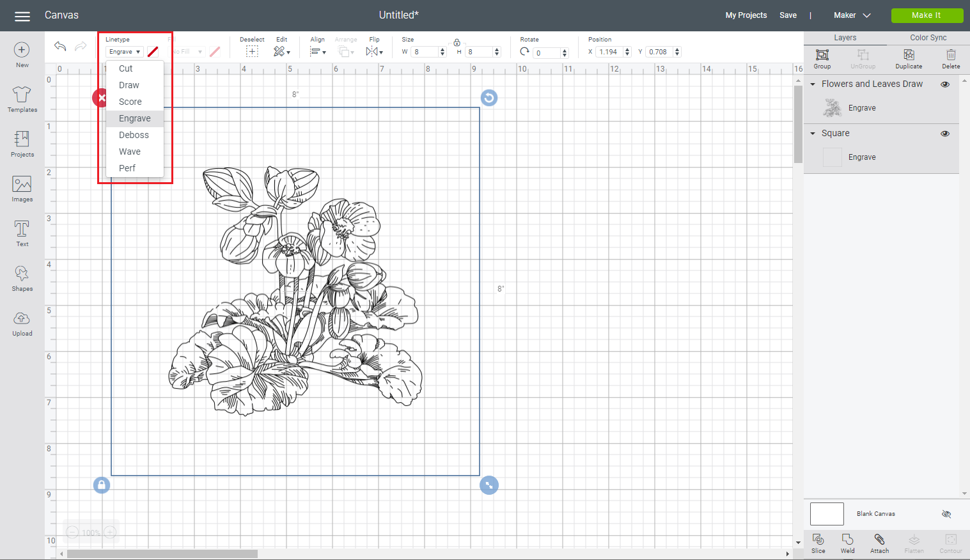Open the Align options dropdown

coord(318,51)
